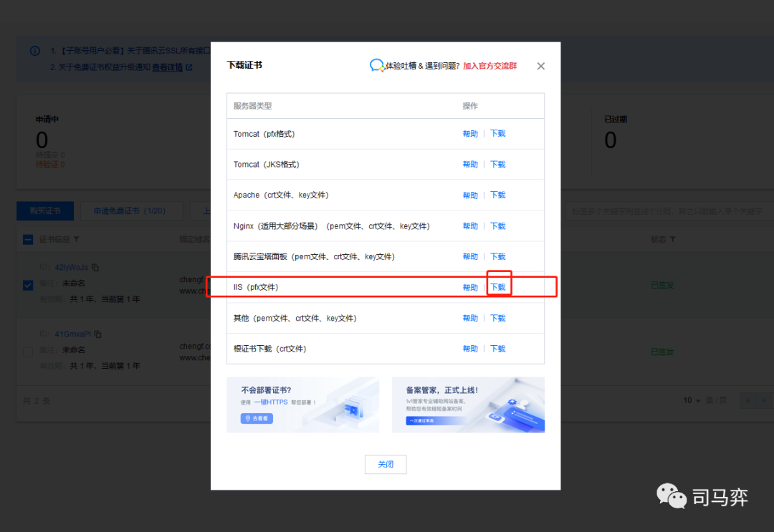Toggle the select-all checkbox beside 证书信息
The height and width of the screenshot is (532, 774).
point(28,240)
